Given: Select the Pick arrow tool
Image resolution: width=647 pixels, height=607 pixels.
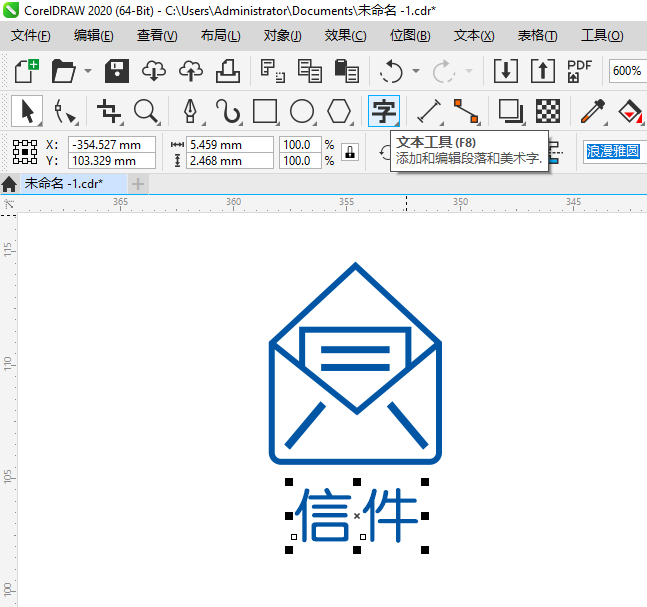Looking at the screenshot, I should coord(27,111).
